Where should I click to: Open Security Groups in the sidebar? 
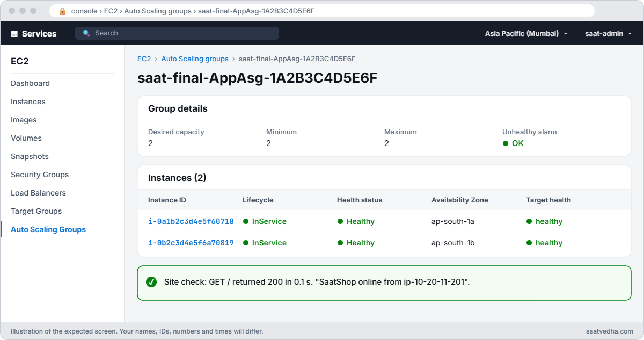[x=40, y=175]
